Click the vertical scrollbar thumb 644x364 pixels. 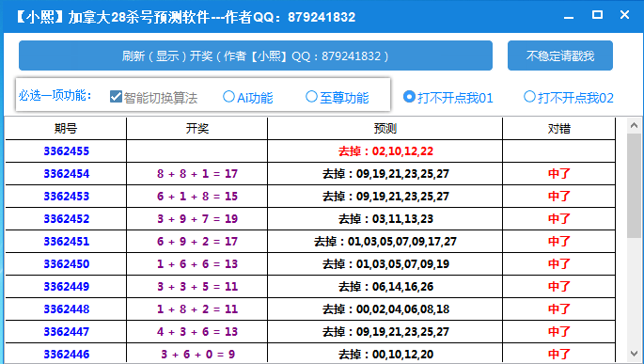point(635,185)
